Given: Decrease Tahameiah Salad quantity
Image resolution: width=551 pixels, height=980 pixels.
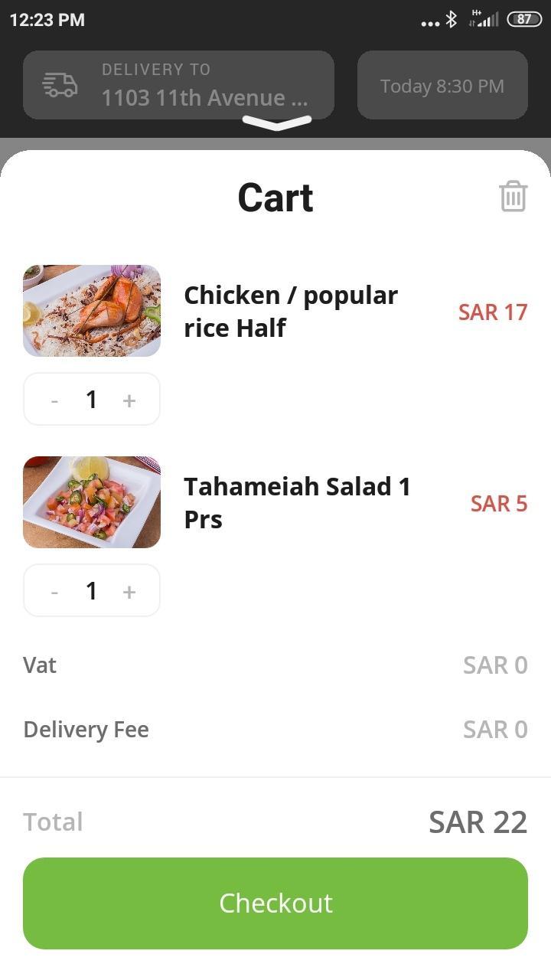Looking at the screenshot, I should pyautogui.click(x=54, y=591).
